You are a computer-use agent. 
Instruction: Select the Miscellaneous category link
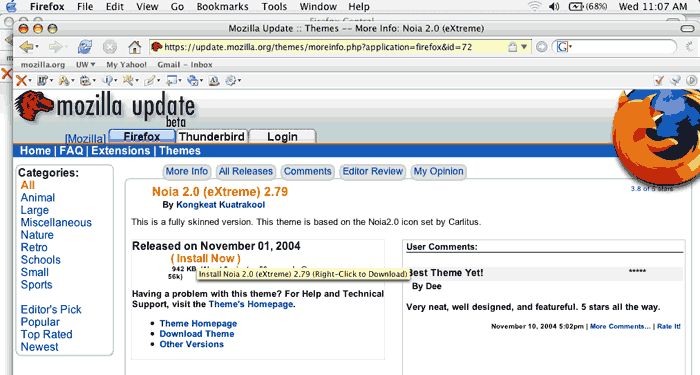pyautogui.click(x=56, y=223)
